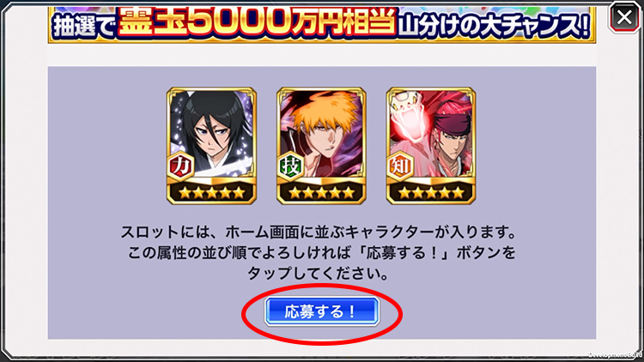Tap the 霊玉5000万円相当 banner headline
The width and height of the screenshot is (644, 362).
click(x=257, y=22)
